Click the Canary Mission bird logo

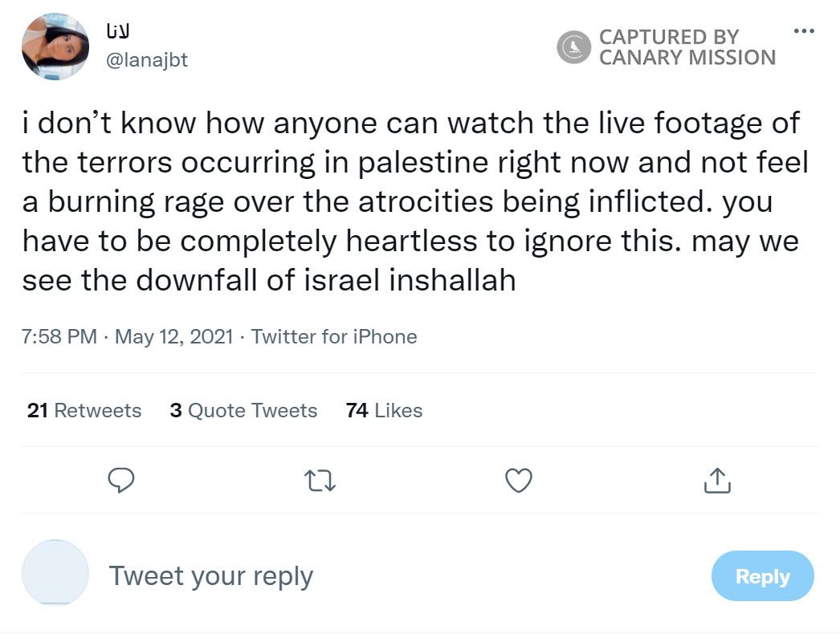(x=574, y=47)
